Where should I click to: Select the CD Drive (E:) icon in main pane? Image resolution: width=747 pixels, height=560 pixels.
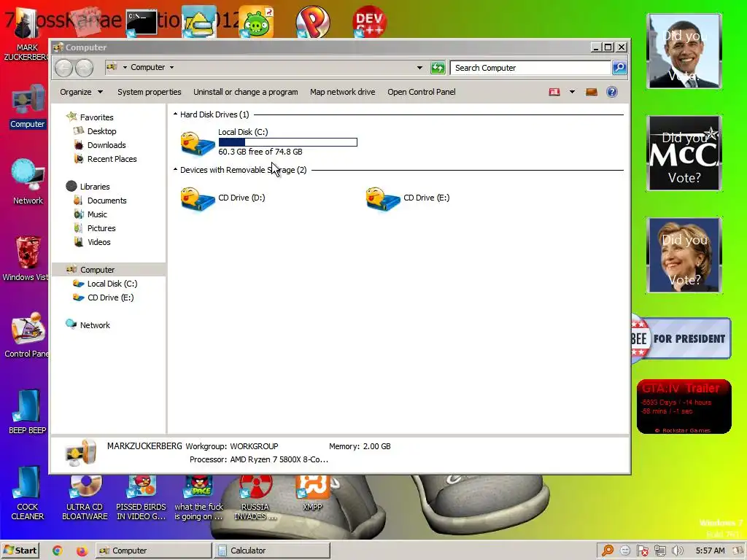[x=383, y=198]
